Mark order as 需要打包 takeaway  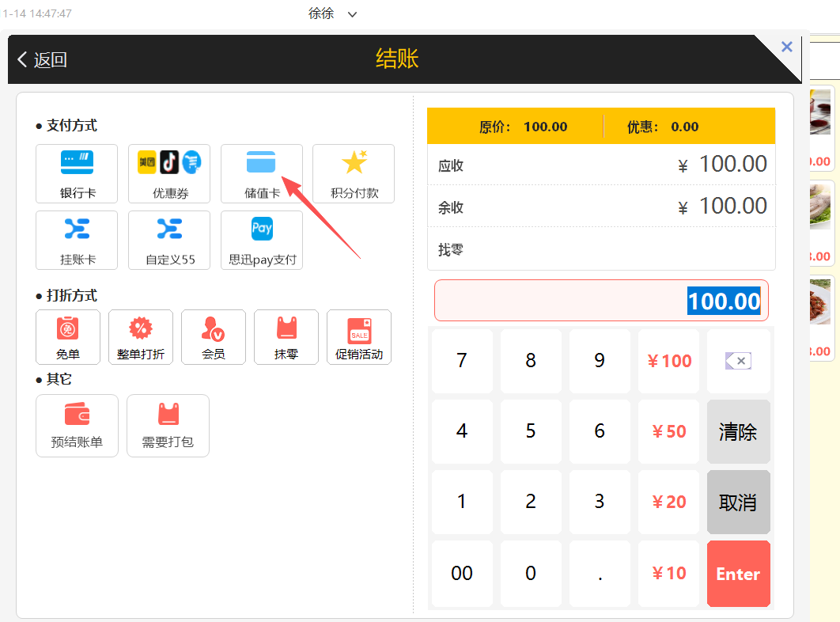[x=168, y=426]
